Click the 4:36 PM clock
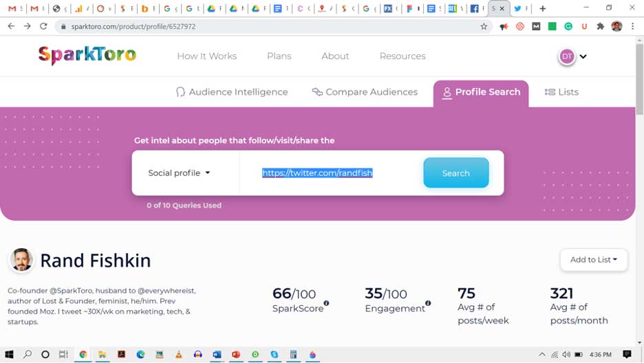 pos(601,354)
